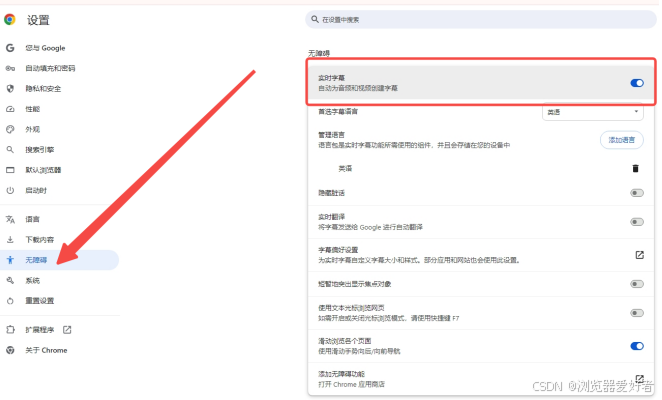Click the external link icon beside 扩展程序
The image size is (662, 400).
pos(67,329)
